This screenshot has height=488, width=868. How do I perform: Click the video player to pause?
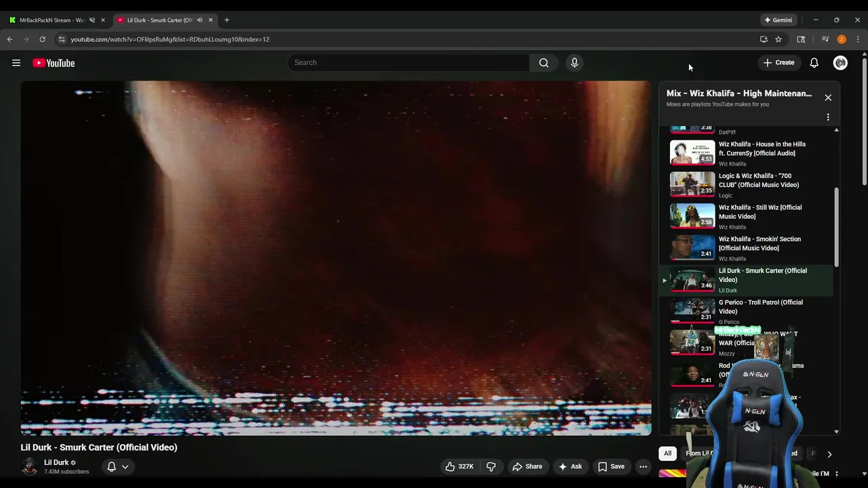tap(336, 258)
